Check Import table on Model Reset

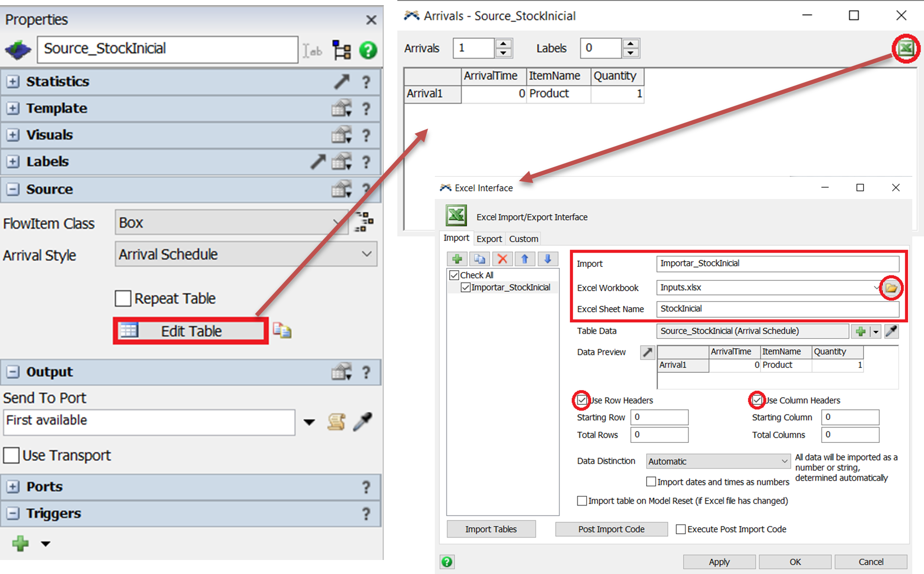pos(582,501)
